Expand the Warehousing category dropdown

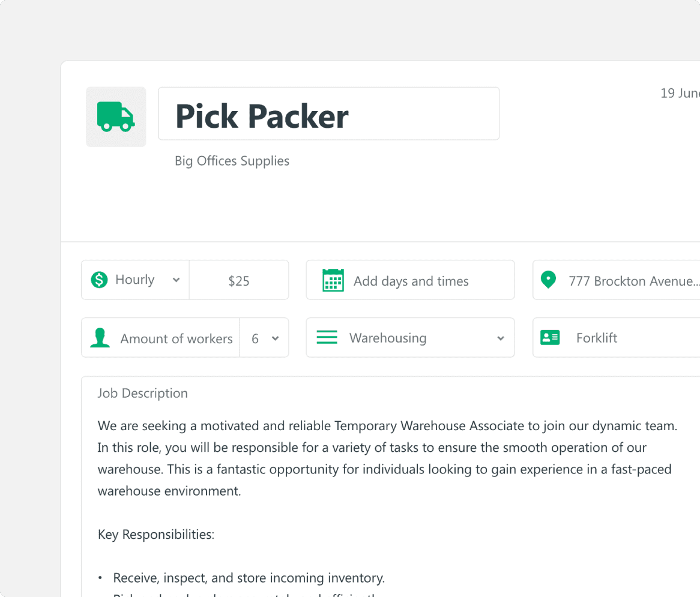[500, 338]
